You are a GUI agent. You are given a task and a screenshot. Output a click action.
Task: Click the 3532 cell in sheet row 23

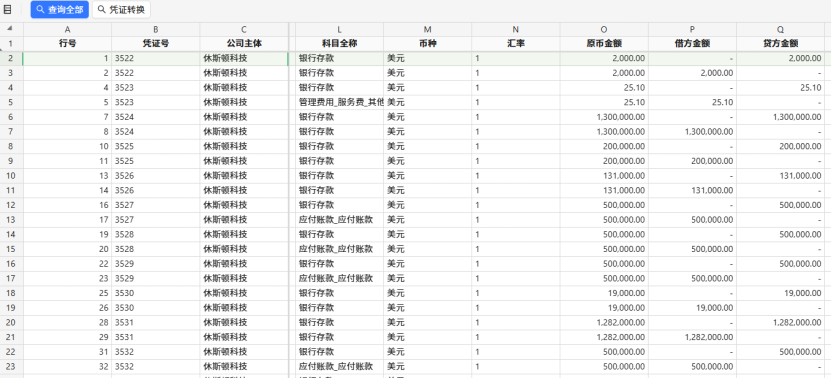(x=156, y=366)
